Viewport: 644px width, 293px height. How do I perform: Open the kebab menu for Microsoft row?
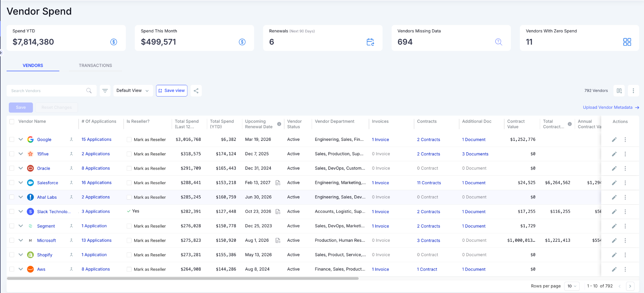click(x=625, y=240)
